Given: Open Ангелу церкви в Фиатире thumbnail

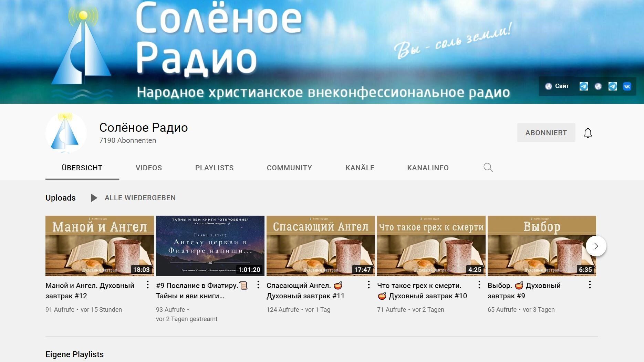Looking at the screenshot, I should pos(210,246).
